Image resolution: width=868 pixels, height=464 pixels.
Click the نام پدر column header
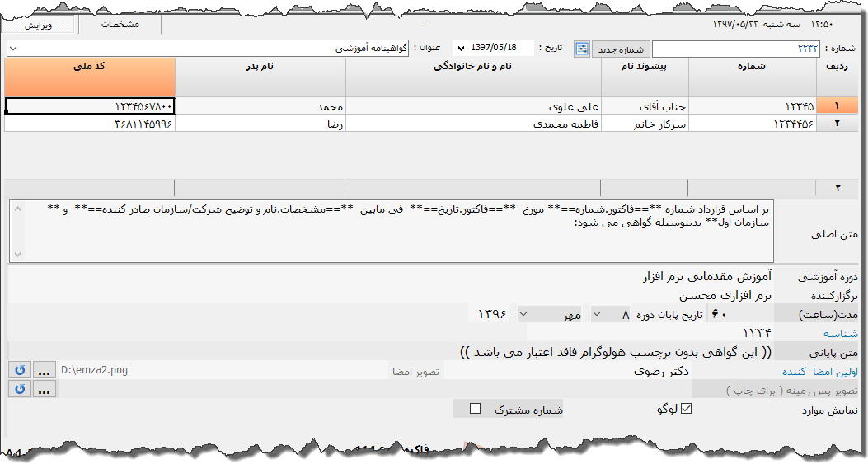260,77
